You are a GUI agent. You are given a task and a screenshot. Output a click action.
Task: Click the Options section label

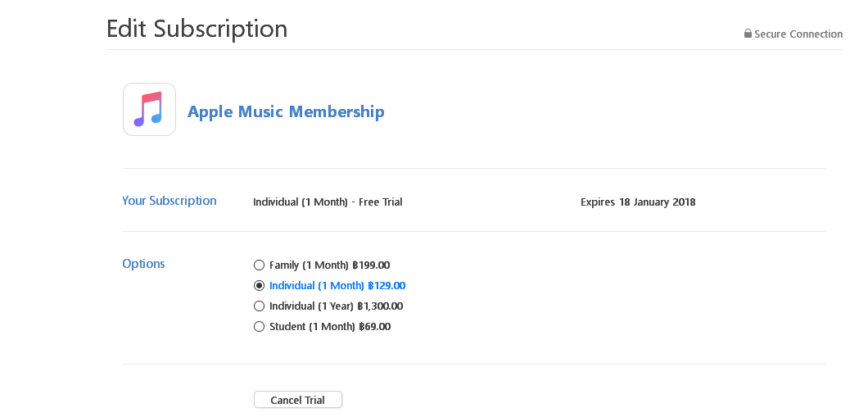click(143, 264)
